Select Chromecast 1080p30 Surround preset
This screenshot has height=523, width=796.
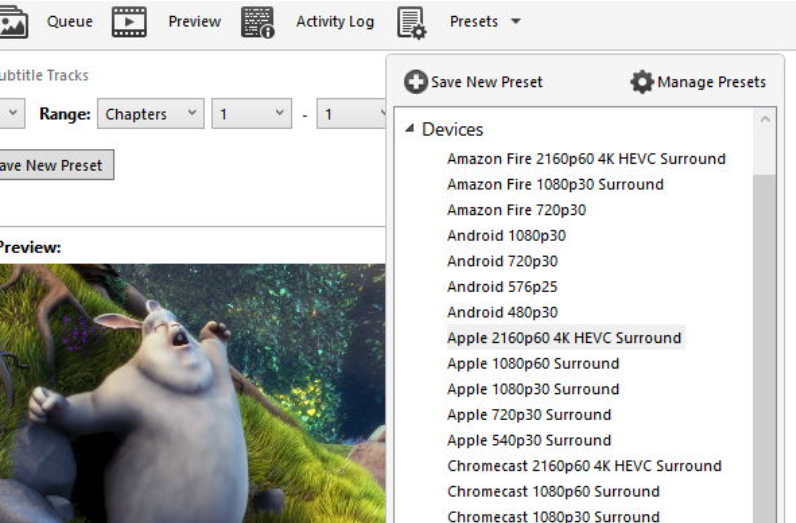click(553, 516)
